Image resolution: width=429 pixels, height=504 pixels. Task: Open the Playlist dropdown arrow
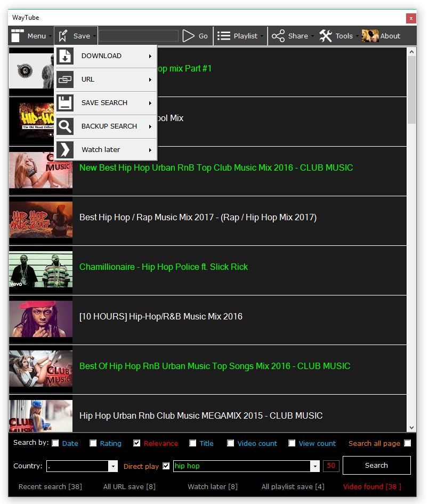[262, 36]
